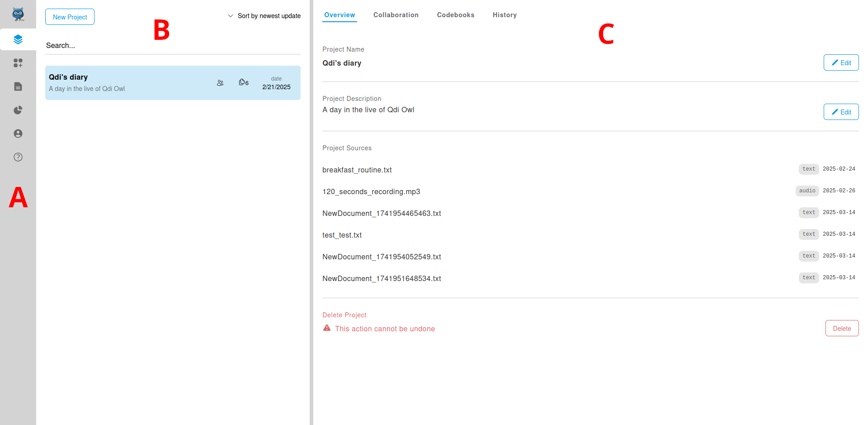Switch to the Collaboration tab
The width and height of the screenshot is (868, 425).
click(x=396, y=15)
